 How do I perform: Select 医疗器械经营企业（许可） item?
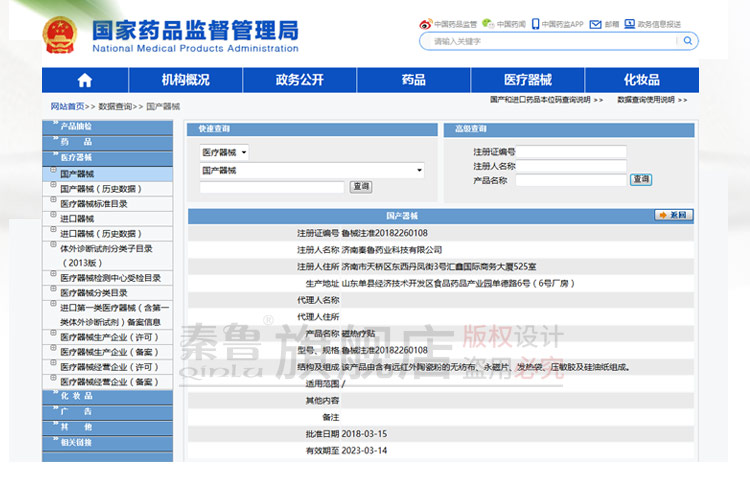click(x=110, y=367)
